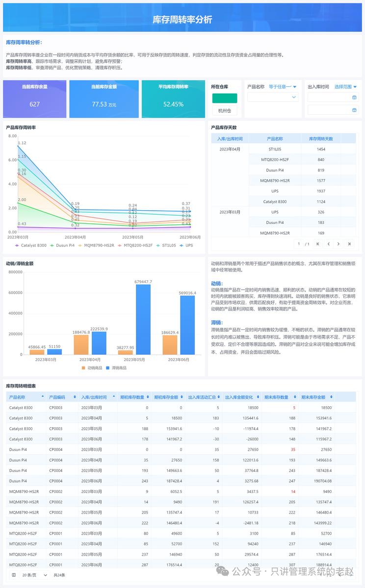365x588 pixels.
Task: Click the 1937 turnover days cell
Action: (321, 191)
